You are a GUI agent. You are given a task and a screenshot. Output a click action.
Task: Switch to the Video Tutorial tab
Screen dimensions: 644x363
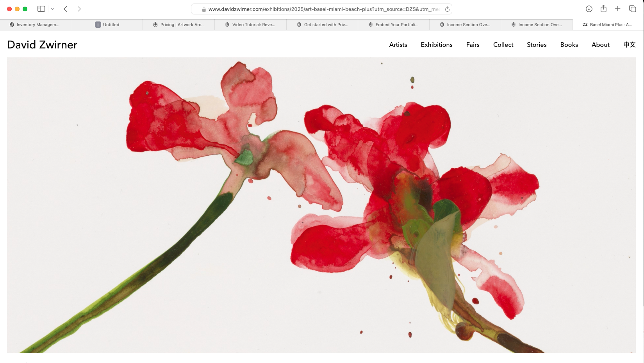pos(250,25)
